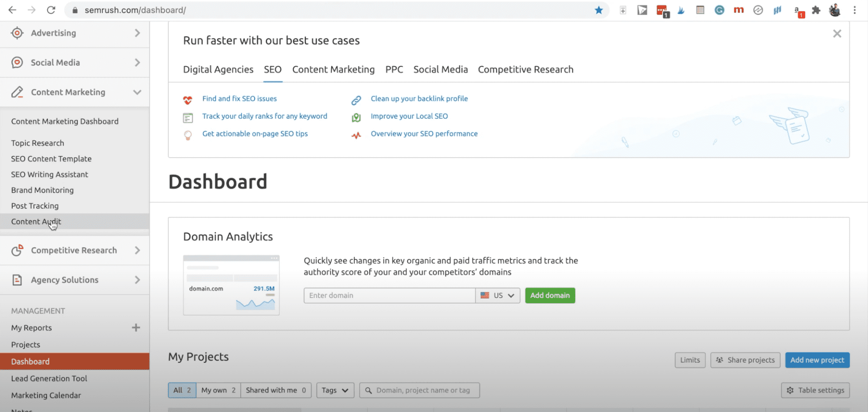Click the Competitive Research pie-chart icon
Screen dimensions: 868x412
coord(17,250)
